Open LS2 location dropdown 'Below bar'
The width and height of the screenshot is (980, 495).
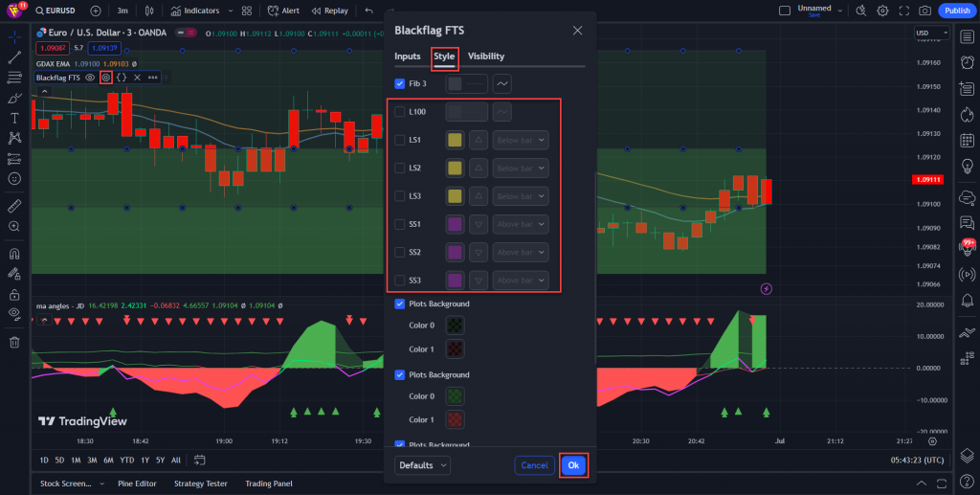(521, 169)
